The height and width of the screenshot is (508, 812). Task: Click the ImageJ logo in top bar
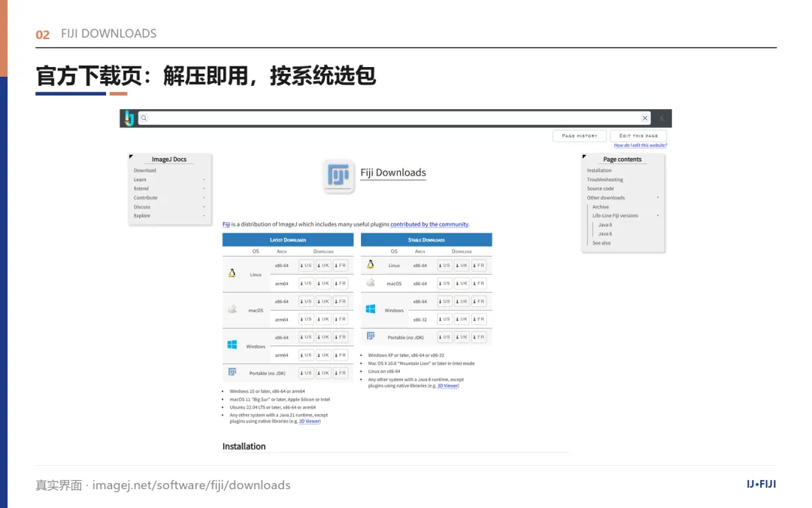[129, 119]
